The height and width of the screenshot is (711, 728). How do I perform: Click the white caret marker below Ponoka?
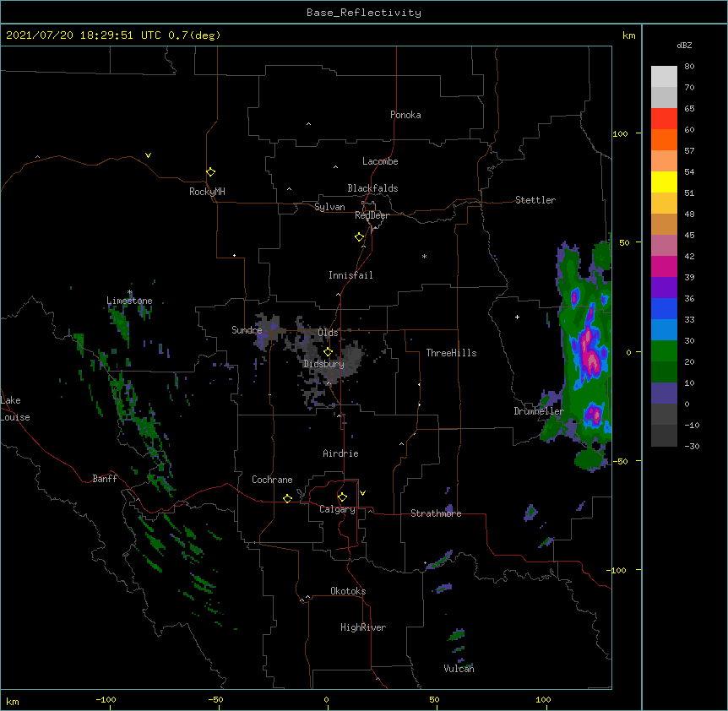point(309,124)
